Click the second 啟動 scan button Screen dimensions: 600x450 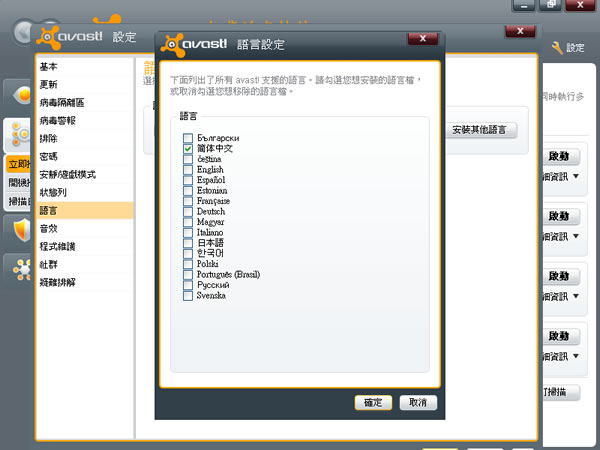pyautogui.click(x=561, y=216)
